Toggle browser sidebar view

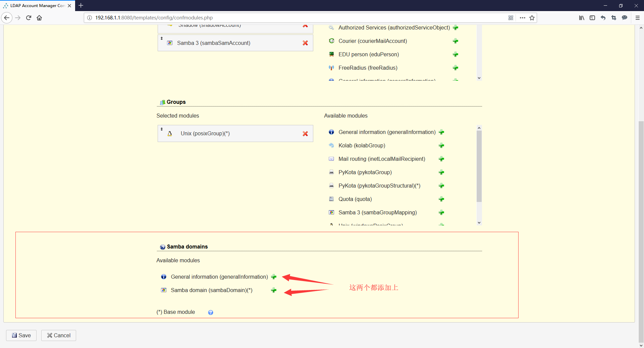pos(592,18)
